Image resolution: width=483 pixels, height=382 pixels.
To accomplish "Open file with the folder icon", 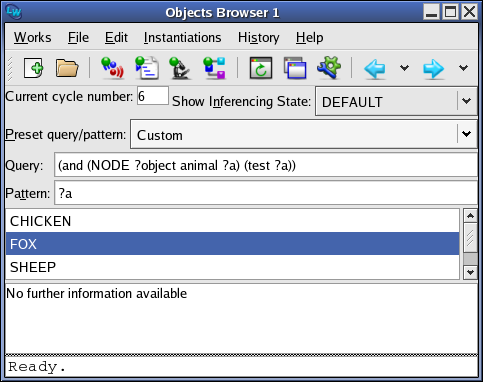I will click(x=67, y=68).
